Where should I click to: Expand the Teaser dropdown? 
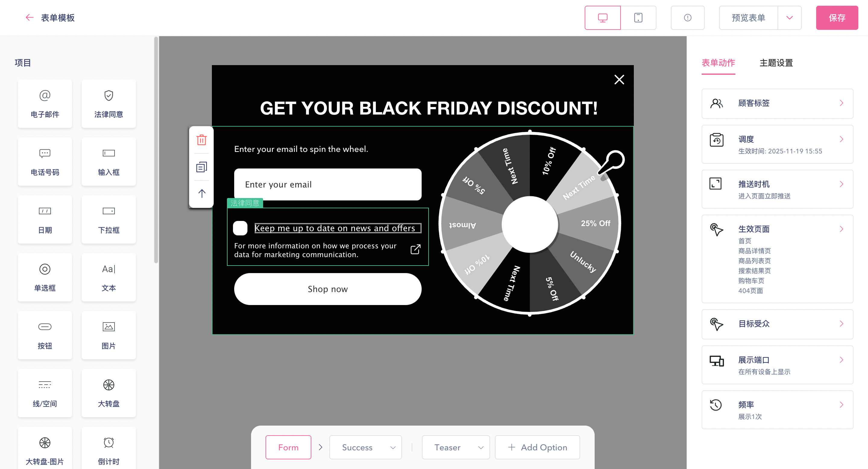click(480, 447)
